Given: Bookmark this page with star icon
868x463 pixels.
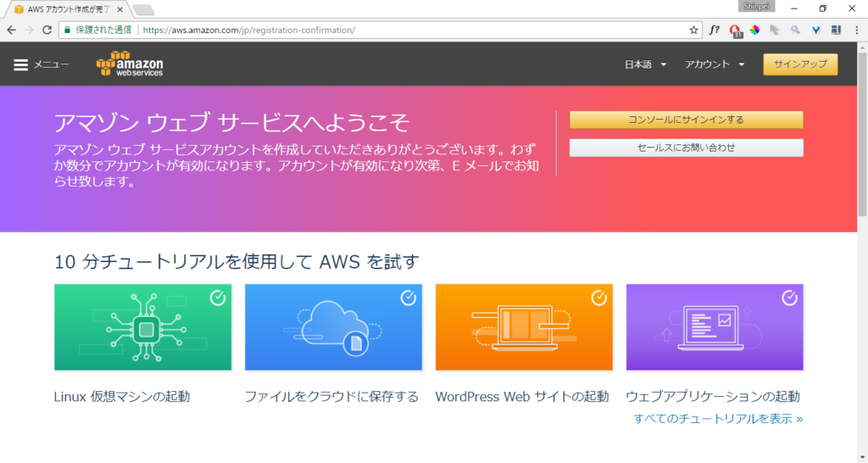Looking at the screenshot, I should point(693,30).
